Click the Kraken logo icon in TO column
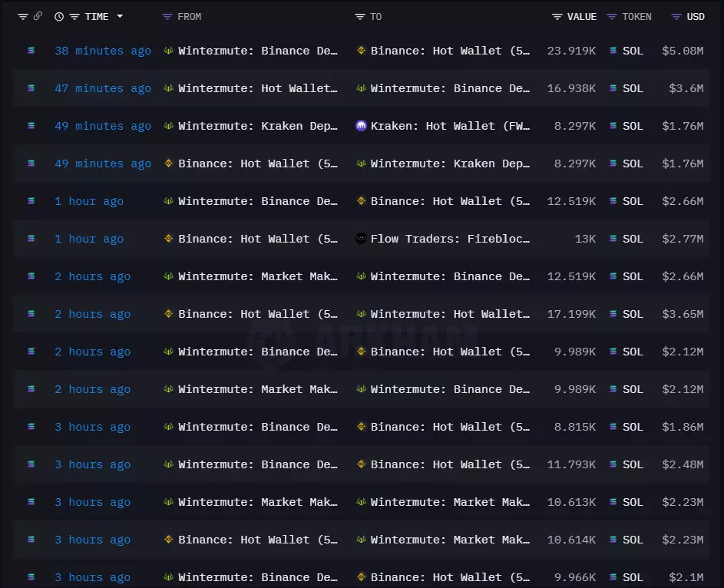This screenshot has height=588, width=724. pos(361,126)
